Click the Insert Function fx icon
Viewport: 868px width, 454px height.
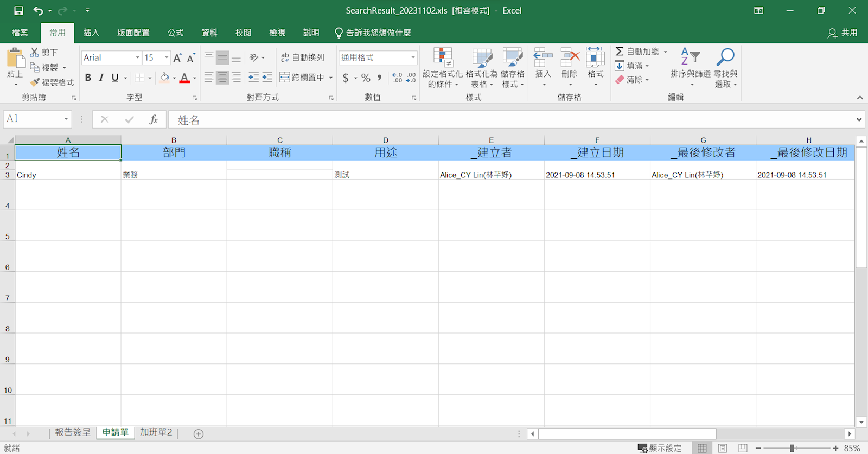click(154, 119)
